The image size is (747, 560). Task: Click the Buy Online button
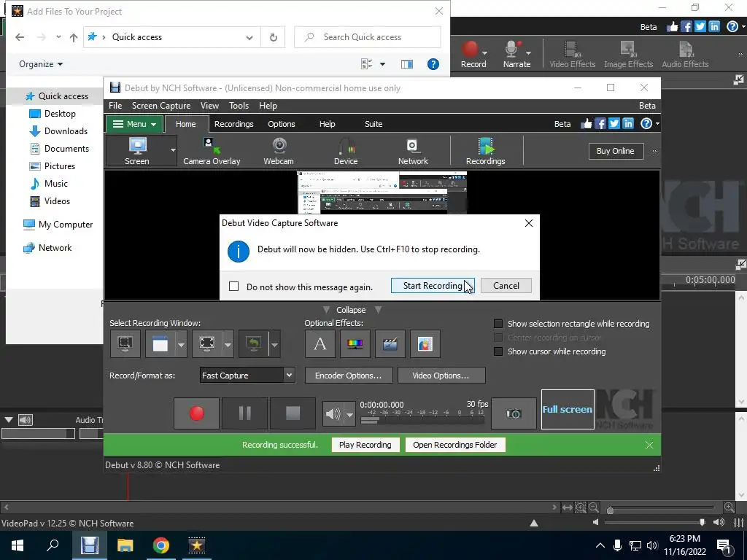pyautogui.click(x=616, y=151)
